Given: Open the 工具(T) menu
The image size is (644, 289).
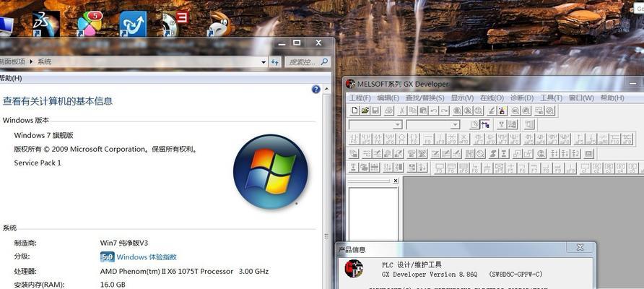Looking at the screenshot, I should point(551,98).
